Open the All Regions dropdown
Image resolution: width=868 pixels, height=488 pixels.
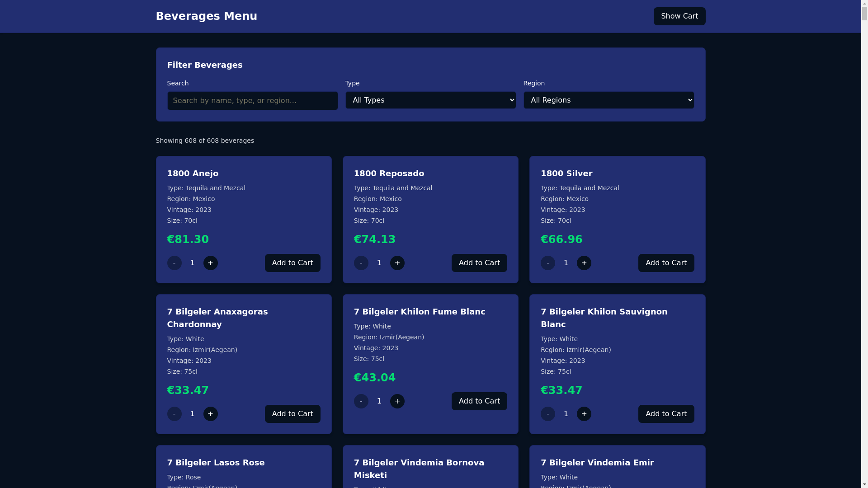point(609,100)
